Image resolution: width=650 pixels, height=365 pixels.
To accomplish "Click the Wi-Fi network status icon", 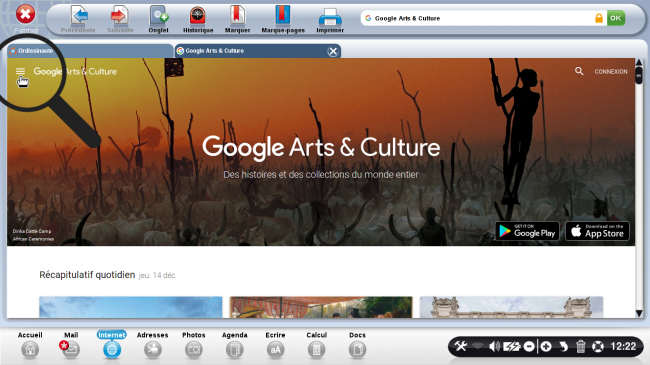I will [477, 346].
